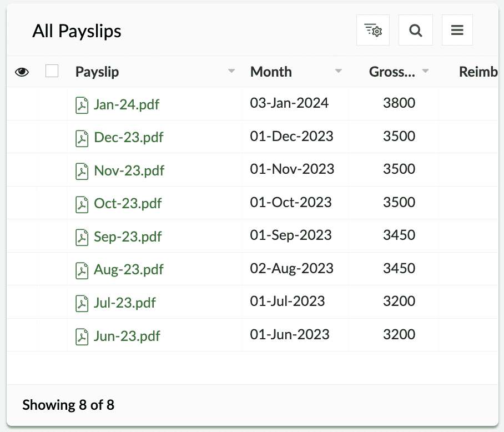Open the Nov-23.pdf payslip link
The width and height of the screenshot is (504, 432).
(129, 170)
